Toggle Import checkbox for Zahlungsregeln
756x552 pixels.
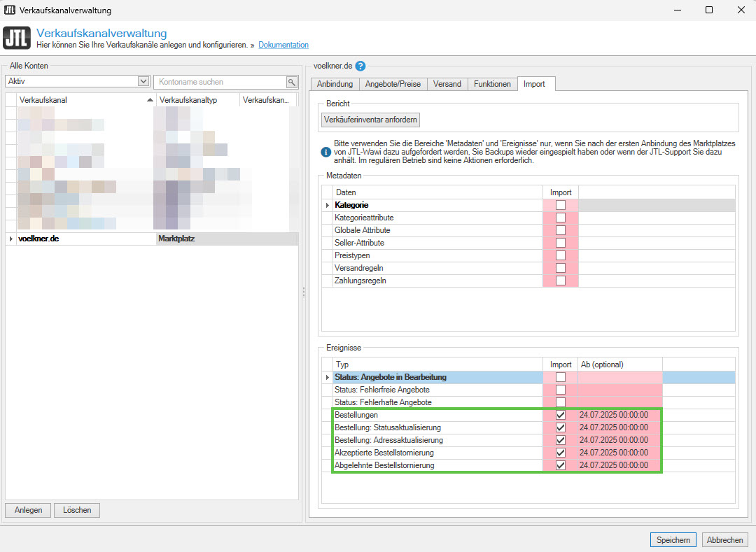click(x=560, y=281)
